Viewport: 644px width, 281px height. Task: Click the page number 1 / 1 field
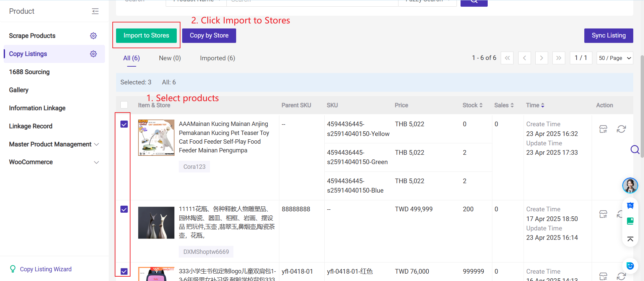[x=581, y=58]
